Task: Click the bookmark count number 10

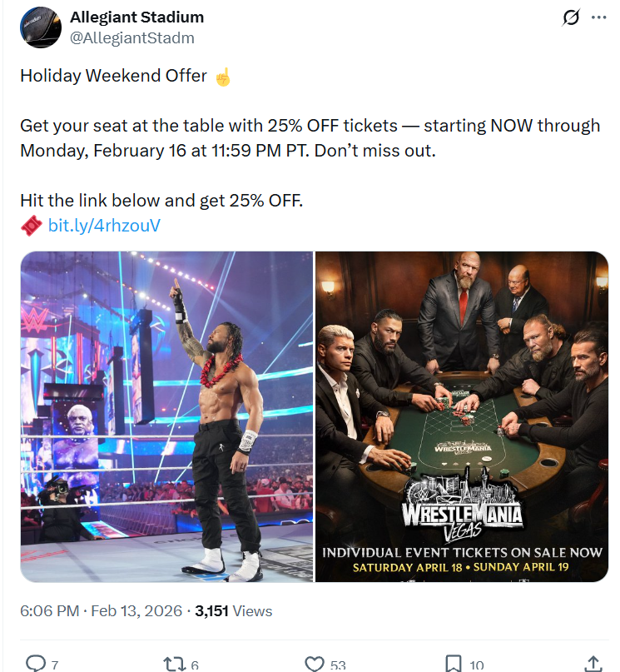Action: coord(477,665)
